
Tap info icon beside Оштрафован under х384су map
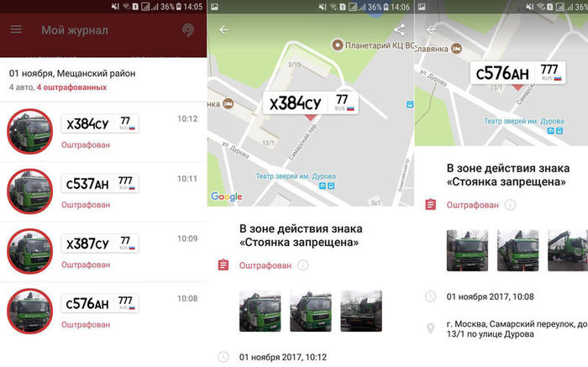pos(303,265)
